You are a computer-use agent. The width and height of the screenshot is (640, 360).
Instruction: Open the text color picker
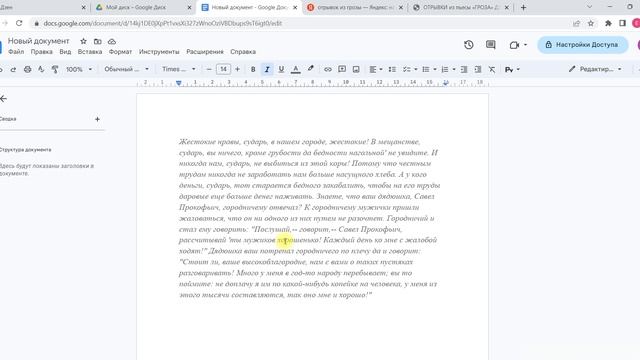[x=296, y=69]
